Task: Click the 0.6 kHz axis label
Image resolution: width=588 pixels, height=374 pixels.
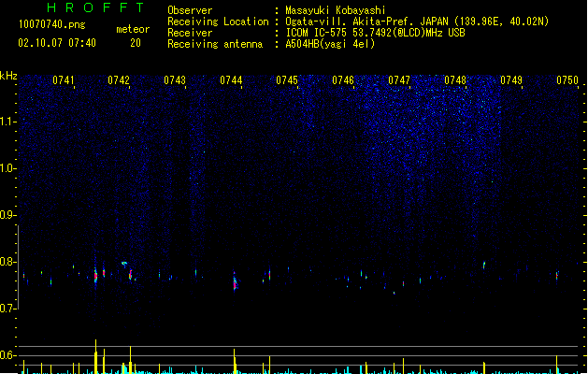Action: click(7, 355)
